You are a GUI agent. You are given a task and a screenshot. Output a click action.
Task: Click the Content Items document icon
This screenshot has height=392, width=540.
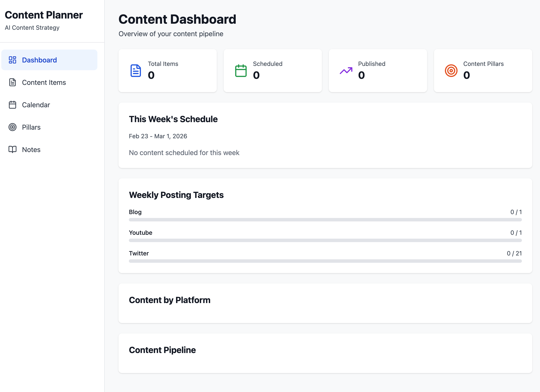[12, 82]
